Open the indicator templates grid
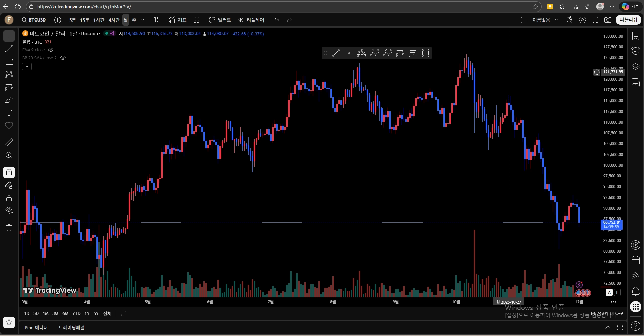This screenshot has width=644, height=336. point(196,20)
